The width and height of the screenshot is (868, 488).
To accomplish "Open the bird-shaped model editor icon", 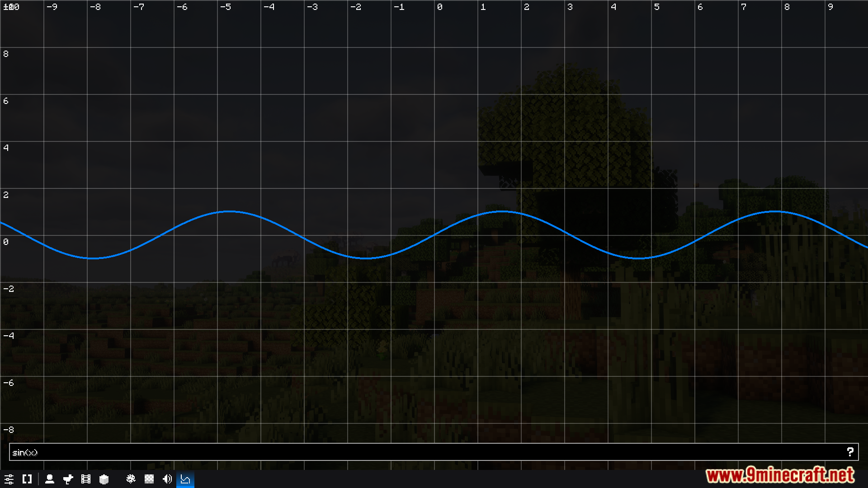I will 68,479.
